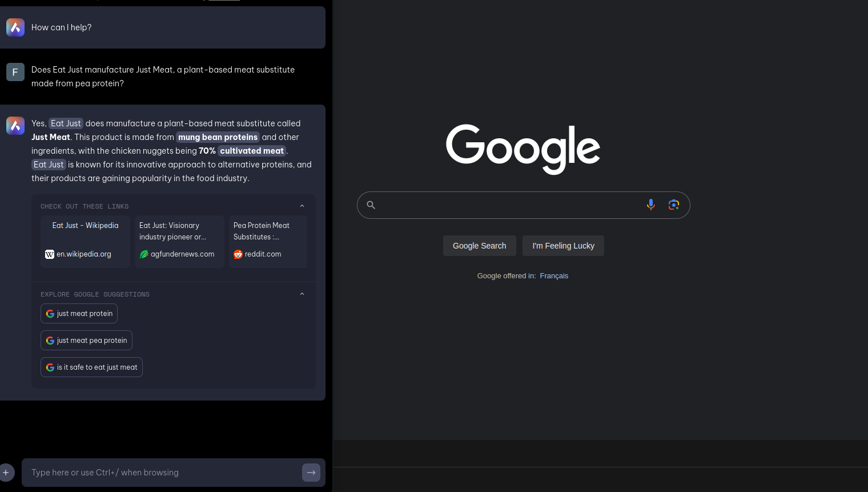Image resolution: width=868 pixels, height=492 pixels.
Task: Click the Wikipedia favicon in the first link card
Action: pos(50,254)
